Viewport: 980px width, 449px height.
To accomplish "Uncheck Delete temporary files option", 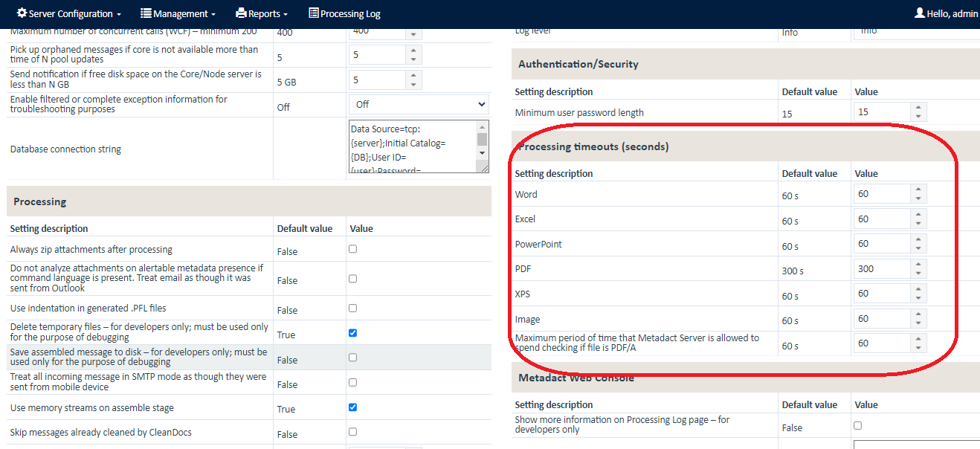I will (353, 333).
